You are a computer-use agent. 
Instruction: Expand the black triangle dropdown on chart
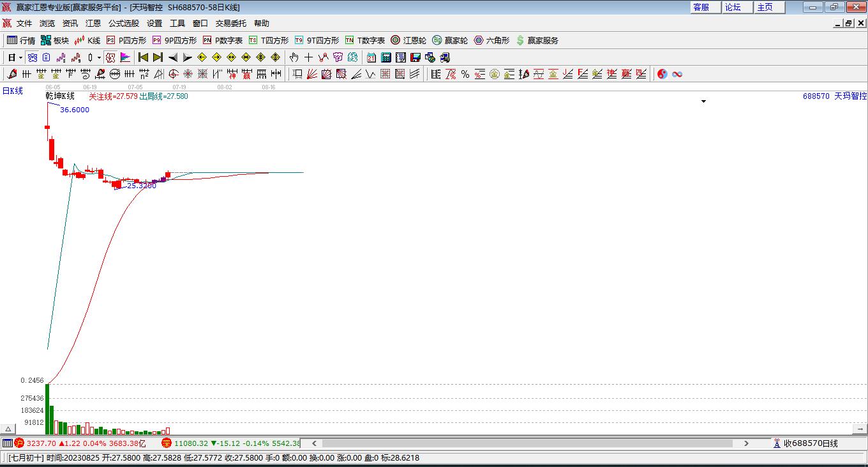pyautogui.click(x=703, y=101)
